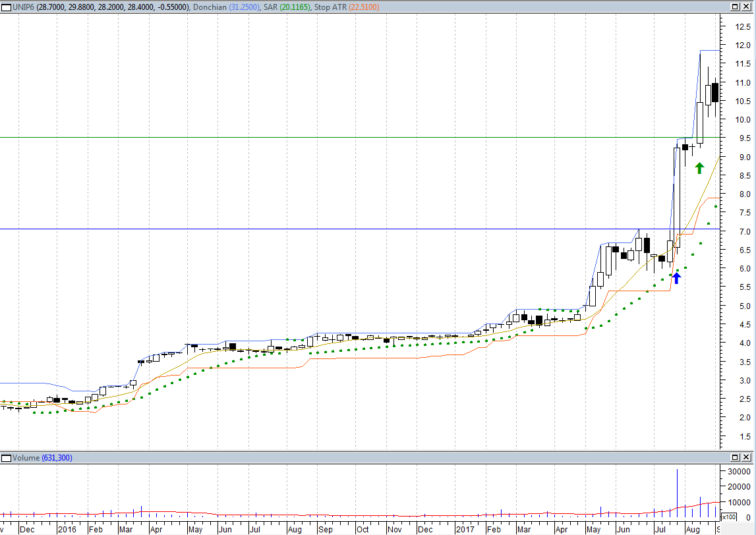Click the Sep label on date axis
The width and height of the screenshot is (756, 535).
tap(326, 529)
